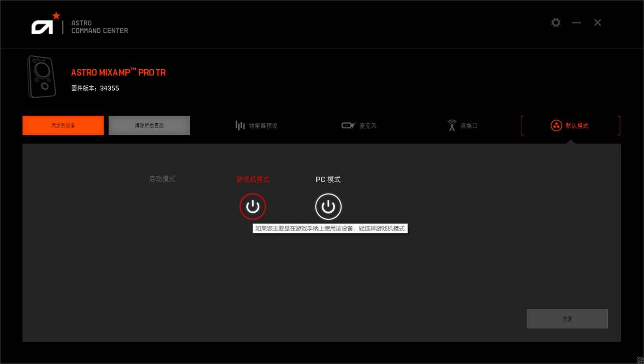This screenshot has width=644, height=364.
Task: Open the 流端口 stream port tab
Action: [x=462, y=125]
